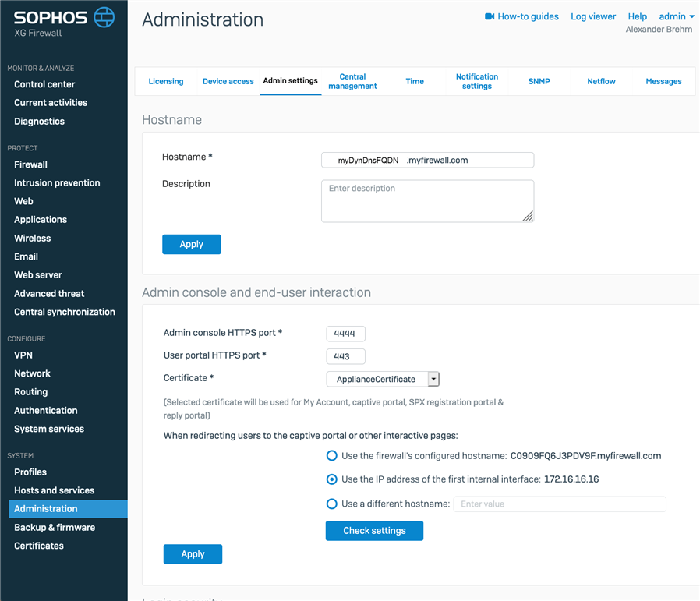Image resolution: width=700 pixels, height=601 pixels.
Task: Open the Intrusion prevention sidebar item
Action: (57, 183)
